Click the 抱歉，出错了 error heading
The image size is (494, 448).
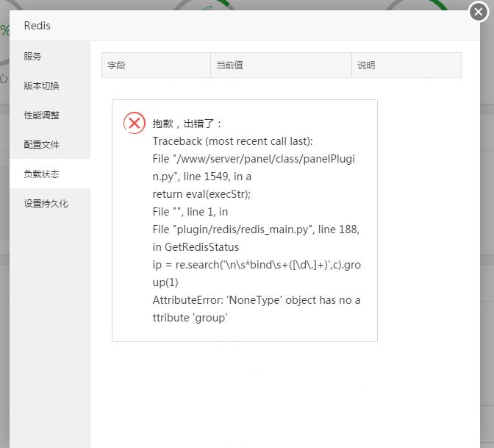187,124
